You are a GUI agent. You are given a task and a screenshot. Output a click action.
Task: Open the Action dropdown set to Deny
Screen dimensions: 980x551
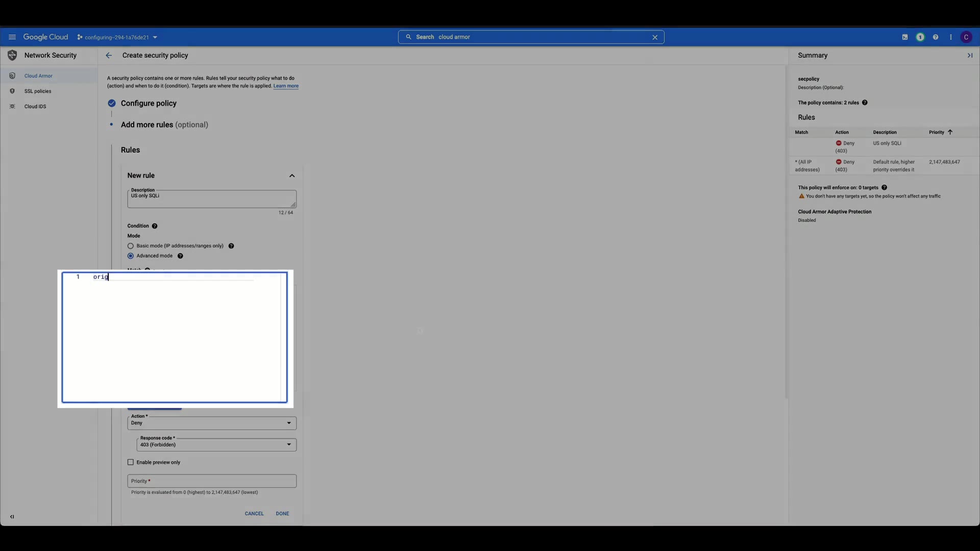pos(212,423)
